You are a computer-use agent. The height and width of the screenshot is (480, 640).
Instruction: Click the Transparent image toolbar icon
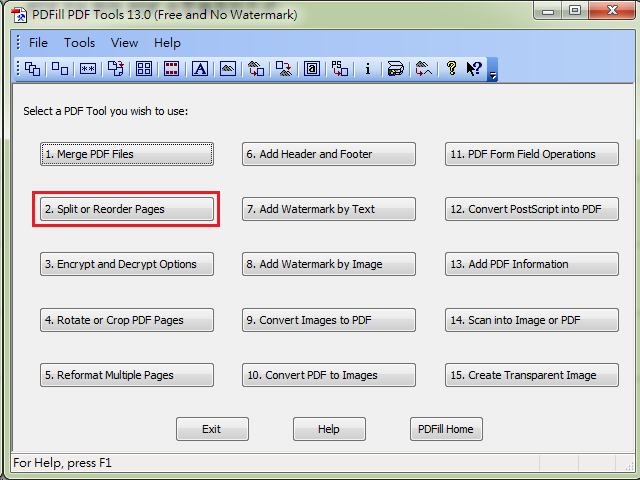(423, 69)
